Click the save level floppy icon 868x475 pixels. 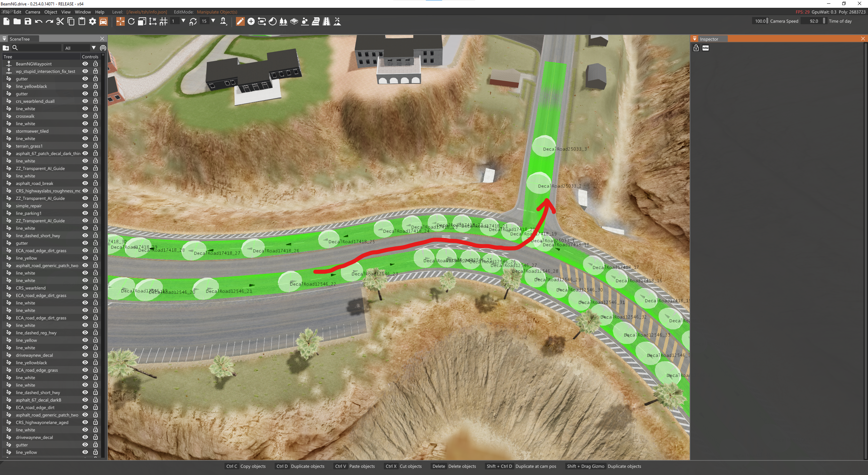pos(28,22)
